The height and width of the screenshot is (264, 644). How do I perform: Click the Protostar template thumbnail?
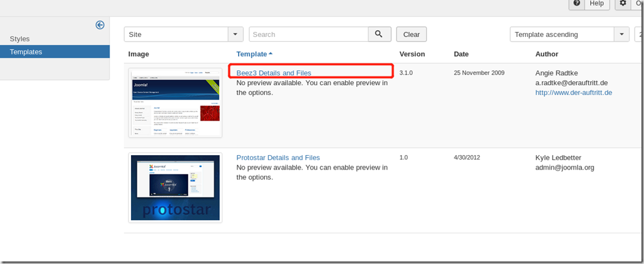click(x=175, y=188)
